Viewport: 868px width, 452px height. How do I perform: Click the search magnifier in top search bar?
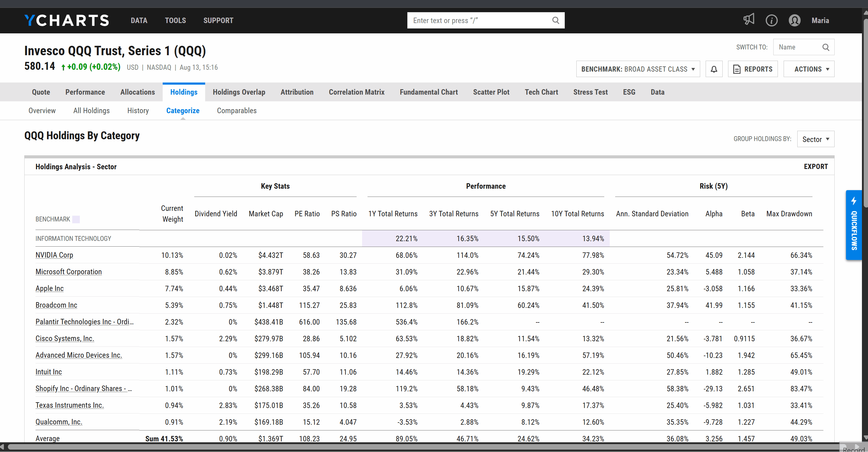pos(556,21)
